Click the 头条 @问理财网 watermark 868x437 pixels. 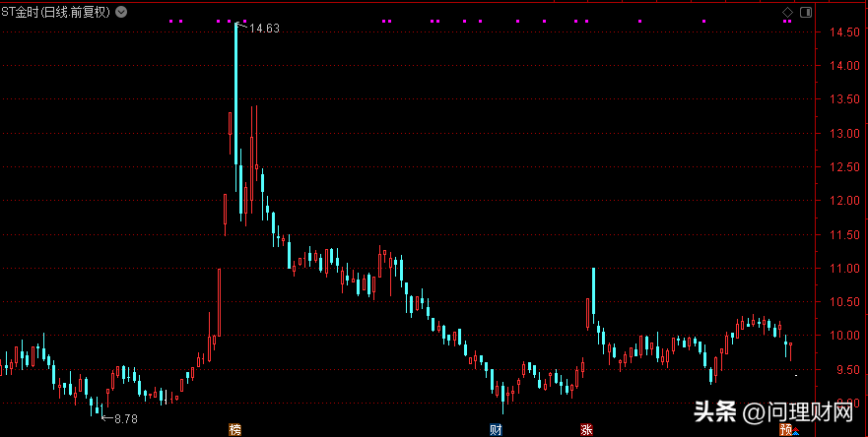tap(773, 409)
